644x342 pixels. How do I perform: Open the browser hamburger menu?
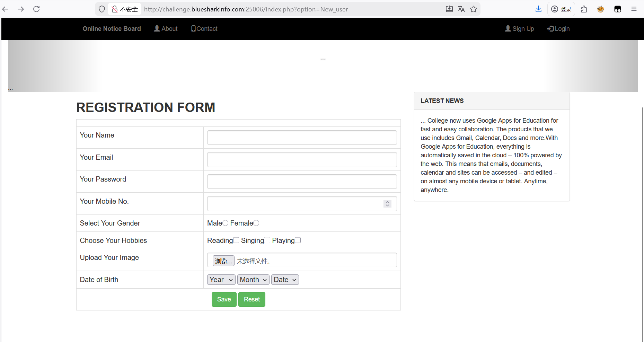(634, 9)
